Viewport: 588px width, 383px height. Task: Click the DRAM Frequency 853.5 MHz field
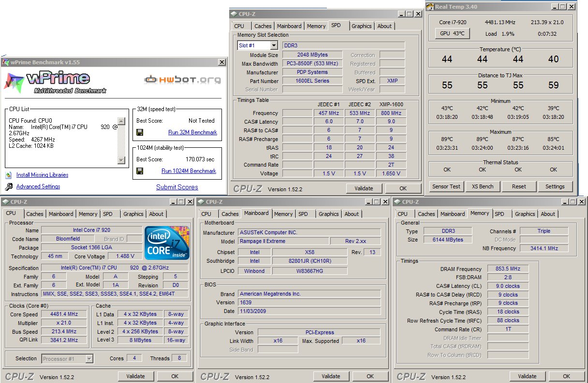point(508,269)
